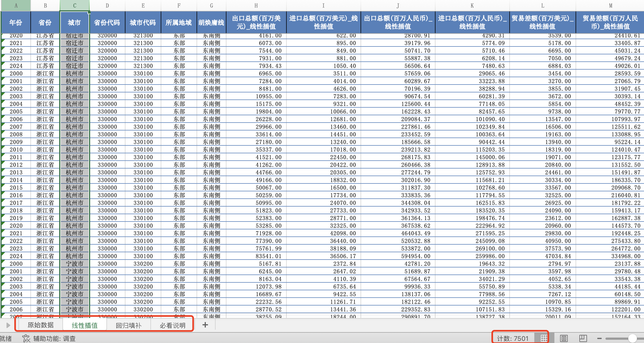This screenshot has width=644, height=343.
Task: Open the 回归填补 sheet tab
Action: click(128, 325)
